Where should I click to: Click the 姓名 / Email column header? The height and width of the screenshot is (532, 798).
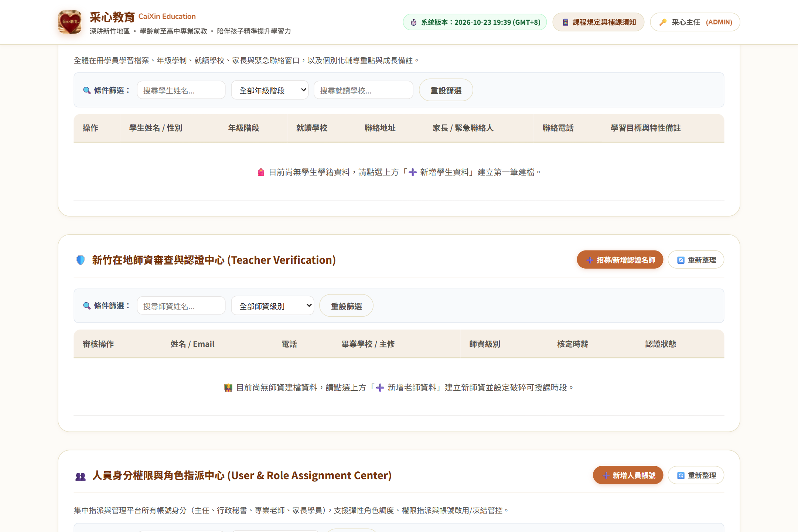point(192,344)
